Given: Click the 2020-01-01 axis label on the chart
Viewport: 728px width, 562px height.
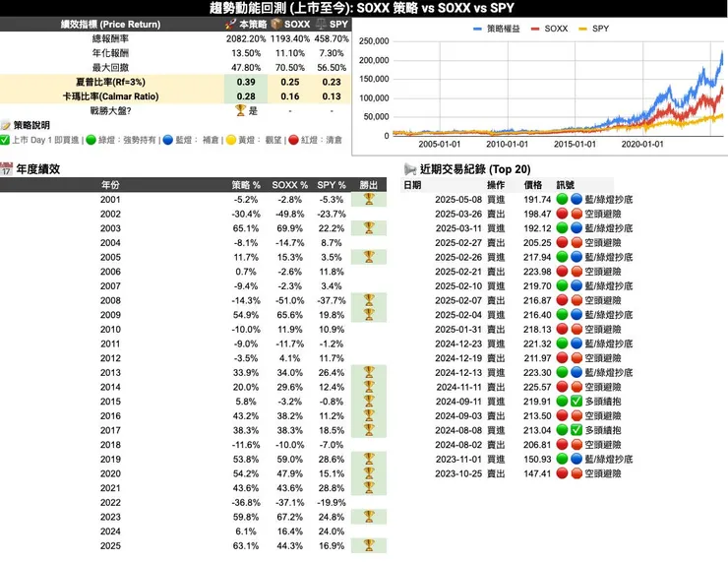Looking at the screenshot, I should pyautogui.click(x=642, y=144).
